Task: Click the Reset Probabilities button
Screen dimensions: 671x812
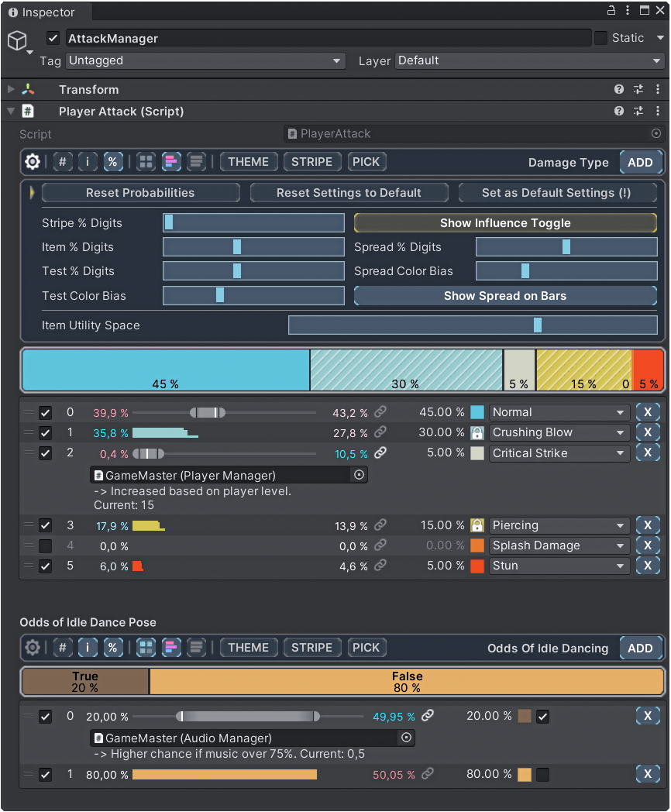Action: pyautogui.click(x=139, y=192)
